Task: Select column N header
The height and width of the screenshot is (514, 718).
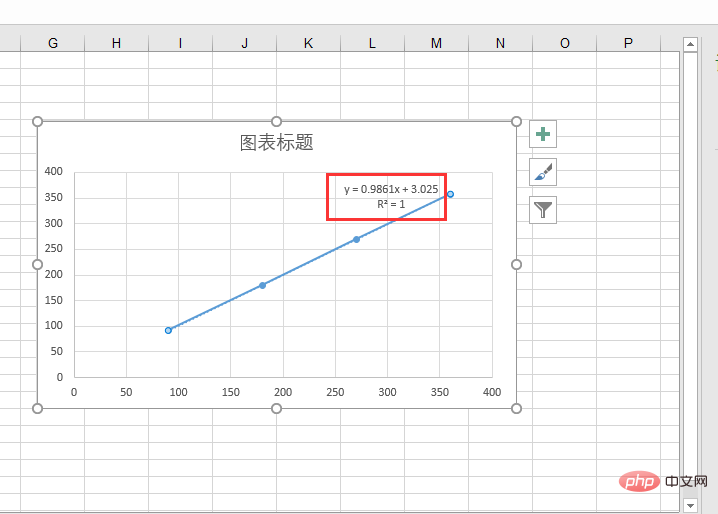Action: [500, 44]
